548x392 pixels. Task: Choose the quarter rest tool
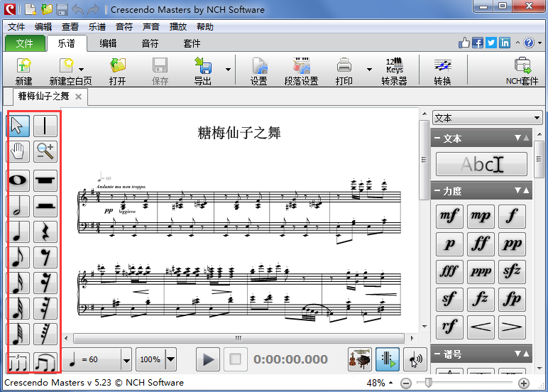(x=45, y=232)
